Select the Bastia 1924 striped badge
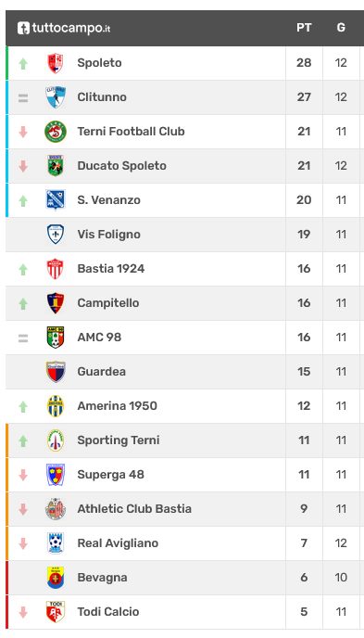The width and height of the screenshot is (364, 638). click(x=56, y=269)
